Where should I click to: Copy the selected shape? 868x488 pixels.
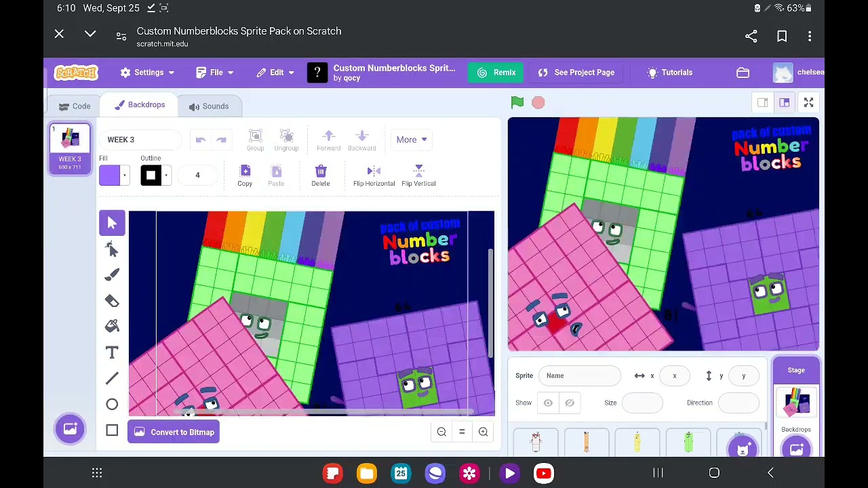[x=245, y=176]
